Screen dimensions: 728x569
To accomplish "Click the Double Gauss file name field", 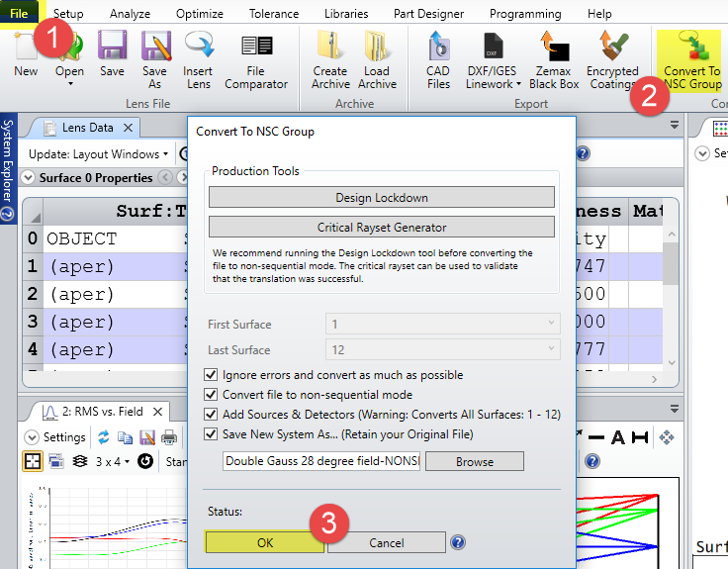I will point(321,461).
